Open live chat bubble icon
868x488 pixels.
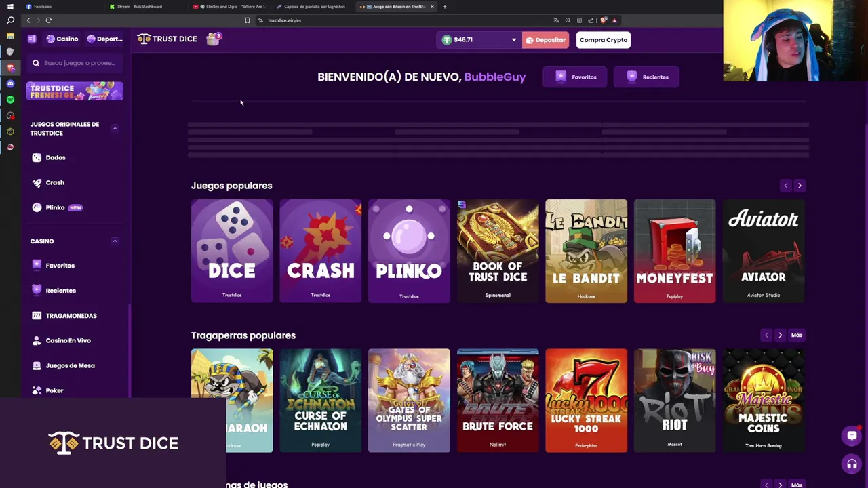(852, 436)
